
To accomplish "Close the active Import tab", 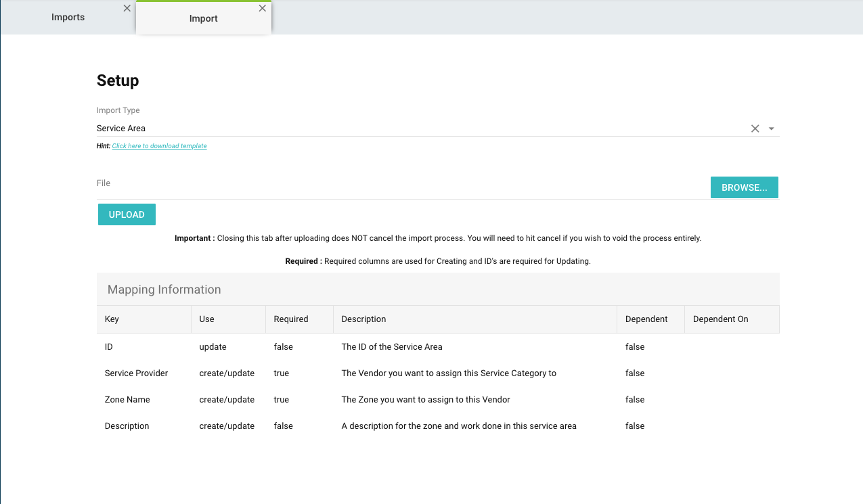I will (x=263, y=9).
